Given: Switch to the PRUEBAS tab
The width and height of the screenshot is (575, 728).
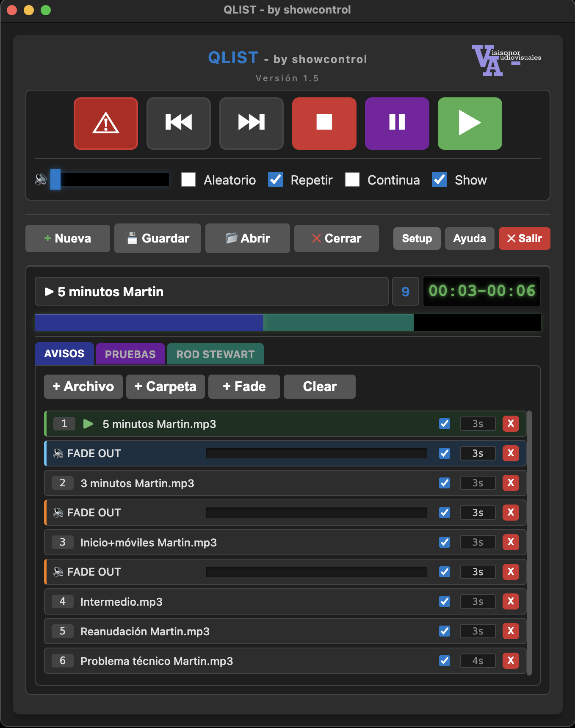Looking at the screenshot, I should (x=130, y=354).
